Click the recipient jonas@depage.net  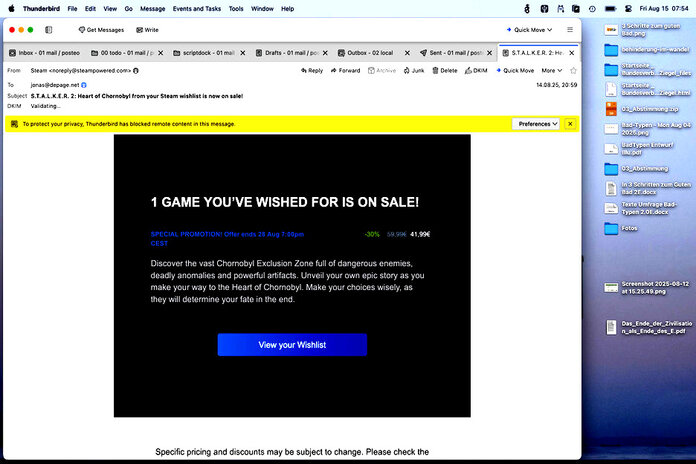click(x=55, y=85)
